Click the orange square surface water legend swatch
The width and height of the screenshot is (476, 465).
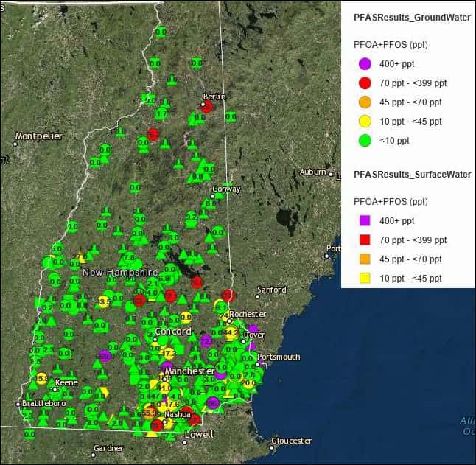click(365, 259)
